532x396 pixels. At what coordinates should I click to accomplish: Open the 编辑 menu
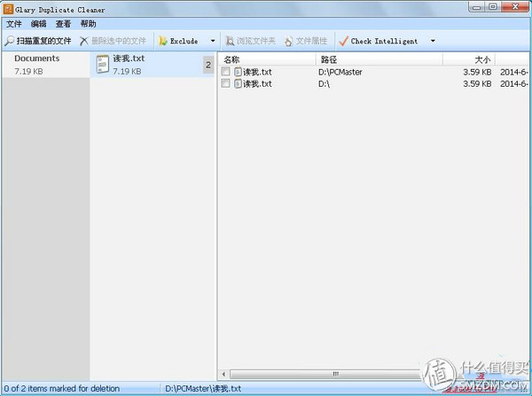click(38, 24)
